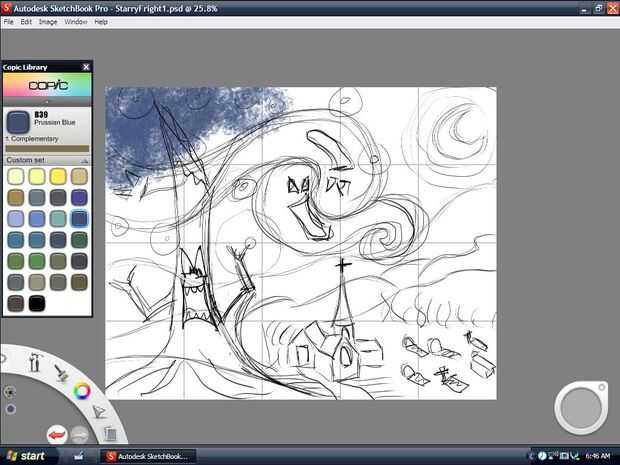Open the Edit menu

click(26, 22)
